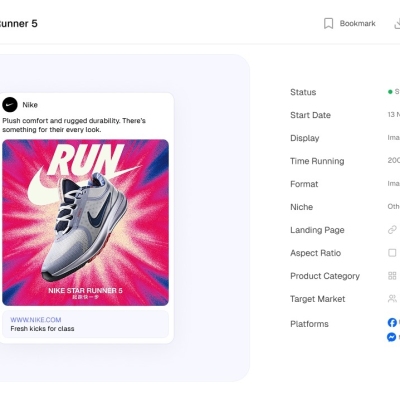The image size is (400, 400).
Task: Click the Fresh kicks for class headline
Action: pyautogui.click(x=42, y=329)
